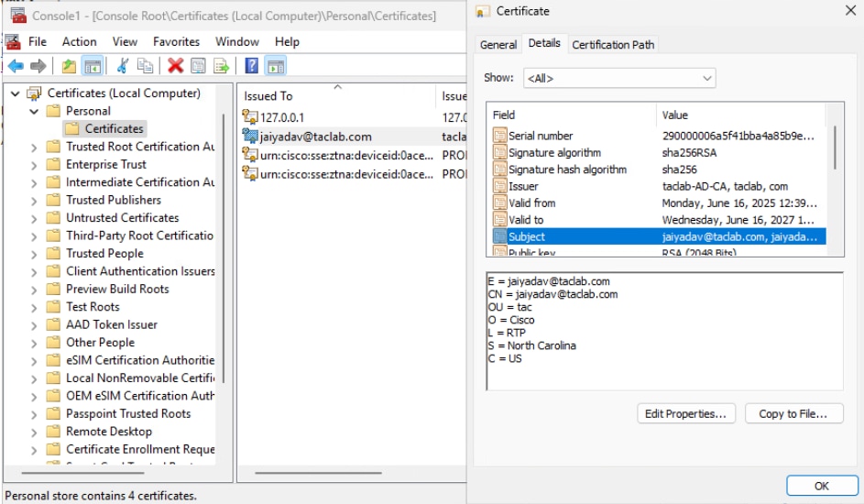
Task: Toggle Show/Hide Action Pane icon
Action: pos(276,66)
